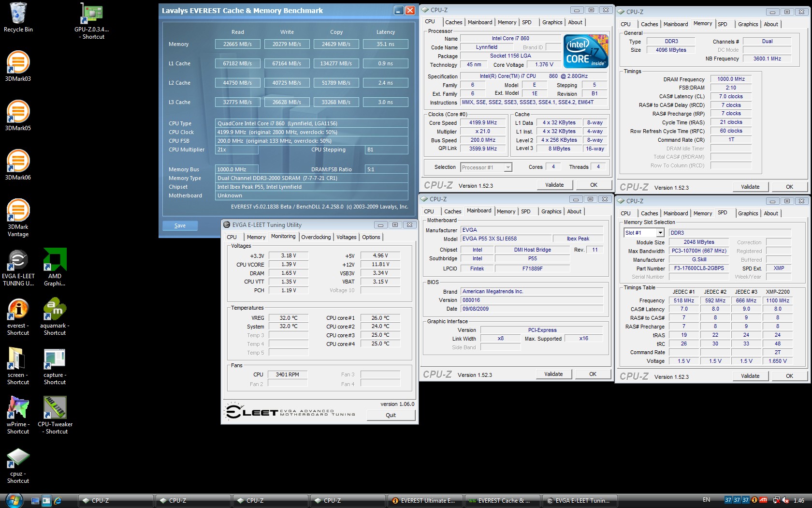Viewport: 812px width, 508px height.
Task: Click the CPU VCORE 1.39 V field
Action: coord(289,265)
